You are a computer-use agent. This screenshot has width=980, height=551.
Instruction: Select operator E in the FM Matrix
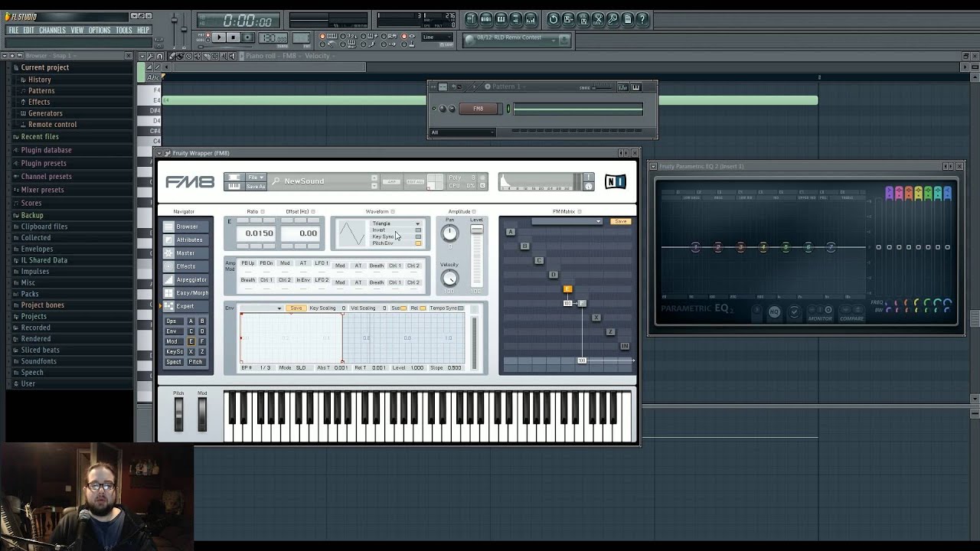[567, 289]
